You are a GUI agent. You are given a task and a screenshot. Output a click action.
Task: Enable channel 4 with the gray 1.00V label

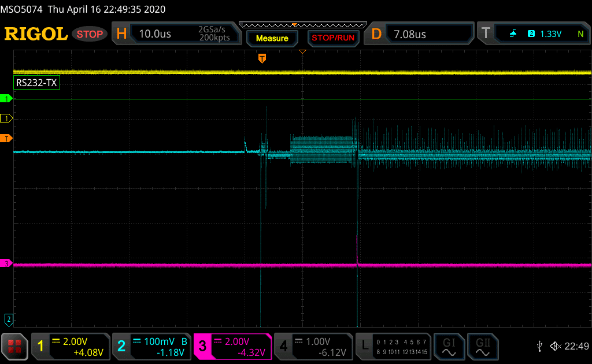pos(312,346)
